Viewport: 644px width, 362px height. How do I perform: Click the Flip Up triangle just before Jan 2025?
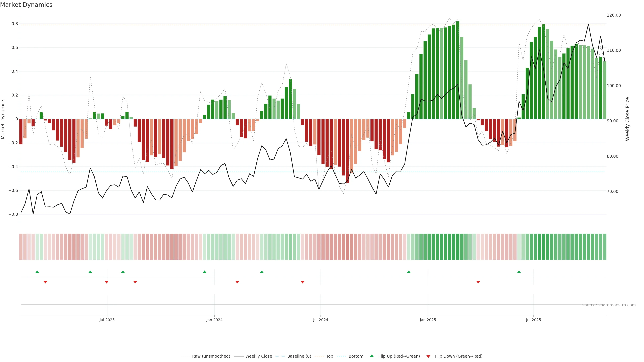coord(409,272)
